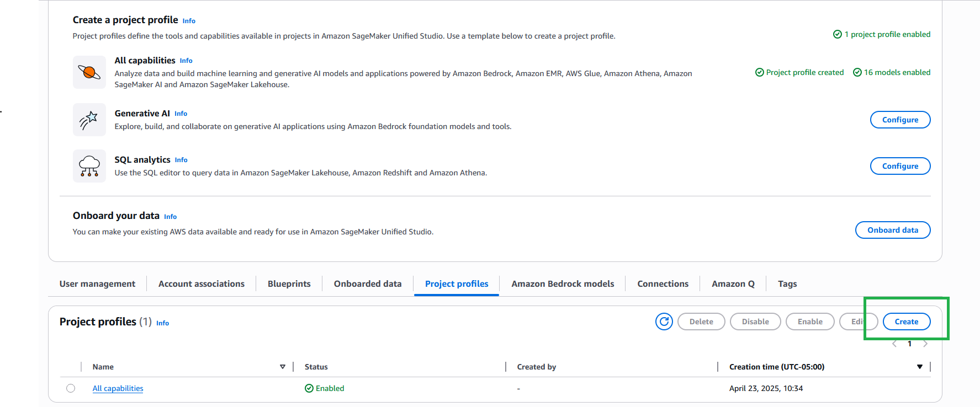Click the All capabilities planet icon
The image size is (980, 407).
tap(89, 72)
